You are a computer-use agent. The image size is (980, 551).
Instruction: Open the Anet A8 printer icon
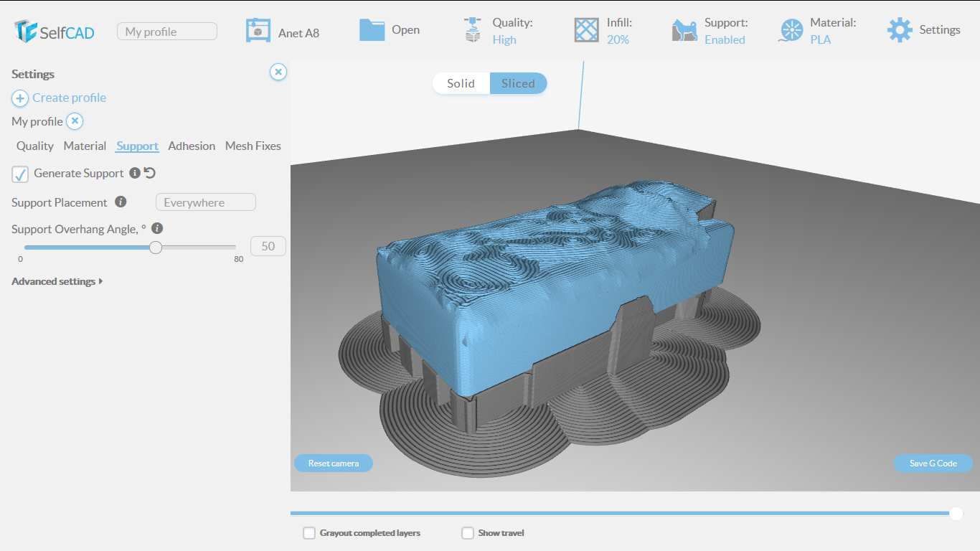(x=258, y=30)
